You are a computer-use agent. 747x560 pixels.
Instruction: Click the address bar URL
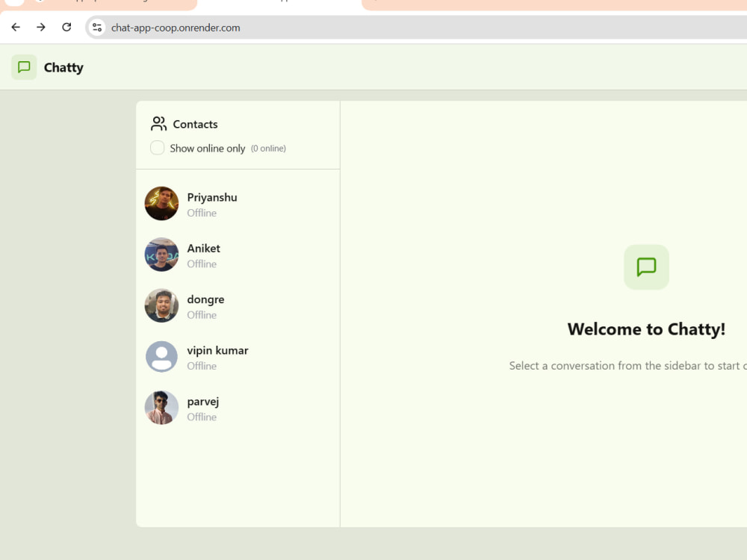tap(176, 28)
